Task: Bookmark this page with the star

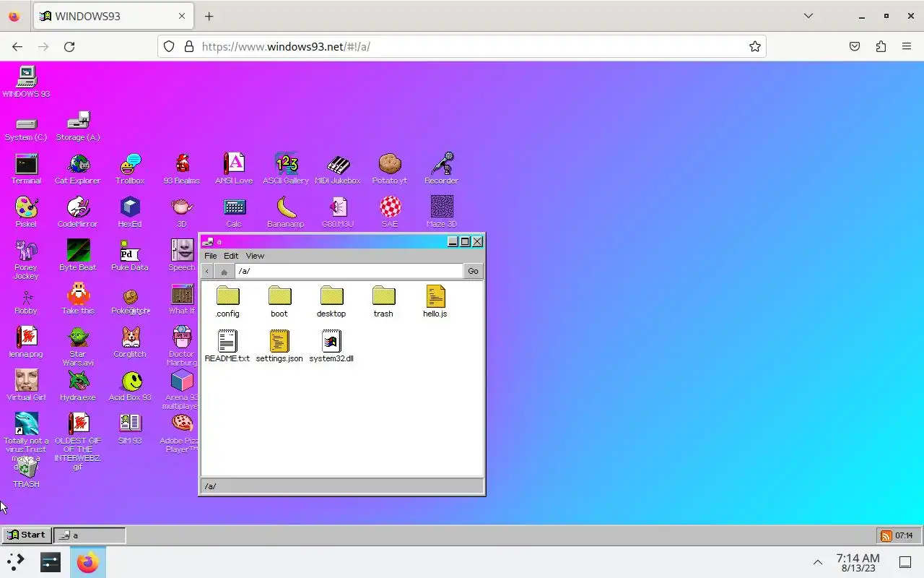Action: [755, 46]
